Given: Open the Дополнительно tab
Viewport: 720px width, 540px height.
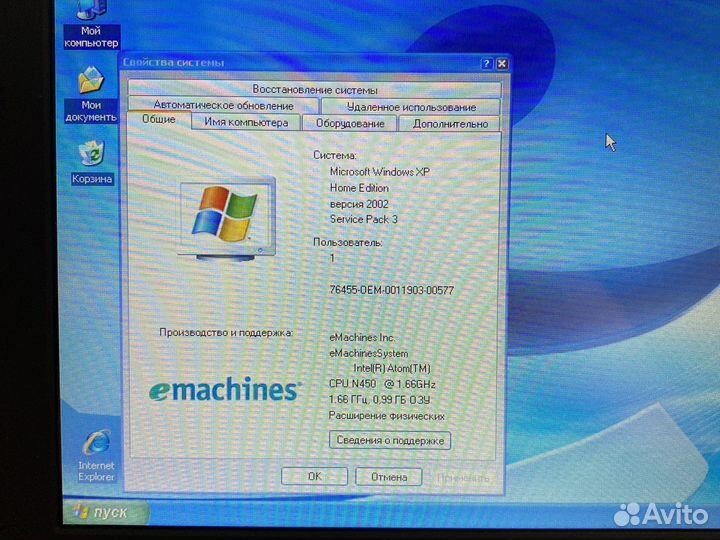Looking at the screenshot, I should (450, 124).
